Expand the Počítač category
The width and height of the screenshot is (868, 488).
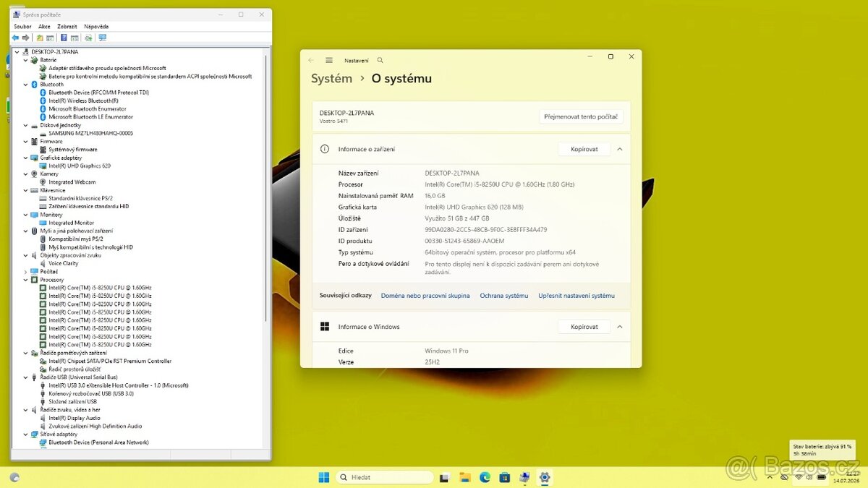(26, 272)
